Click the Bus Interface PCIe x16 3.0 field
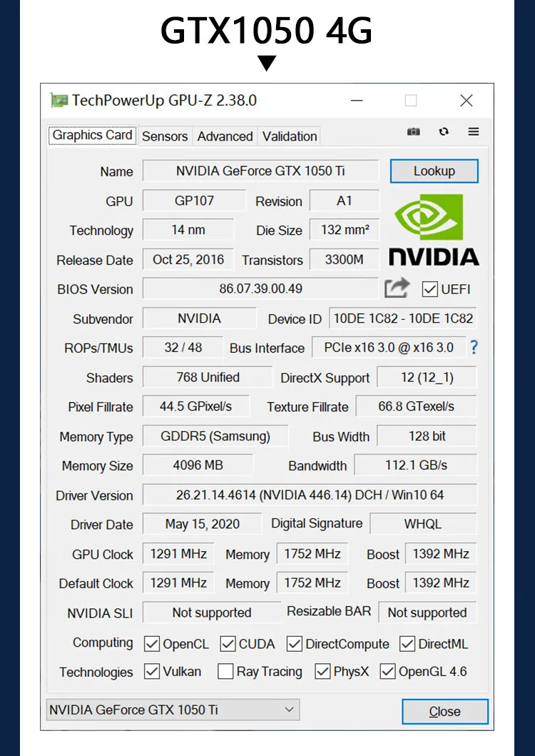Viewport: 535px width, 756px height. coord(389,348)
